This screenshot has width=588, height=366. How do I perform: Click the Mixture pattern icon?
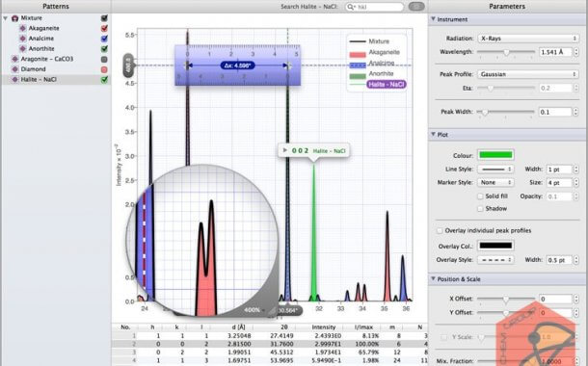pos(15,18)
